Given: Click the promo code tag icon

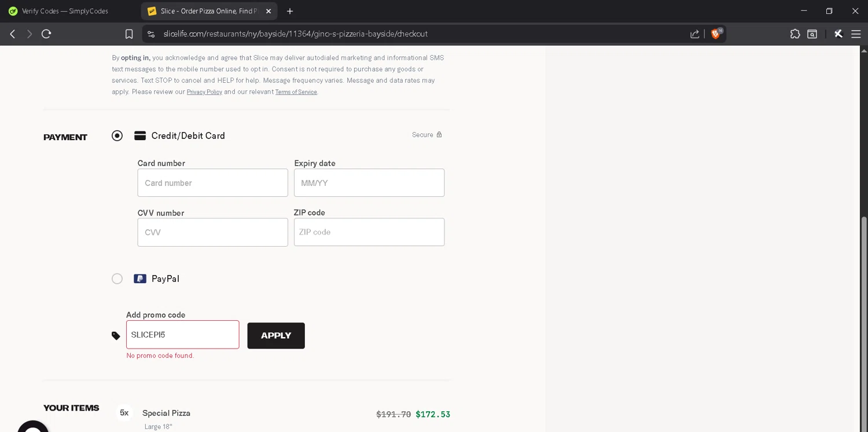Looking at the screenshot, I should 116,336.
